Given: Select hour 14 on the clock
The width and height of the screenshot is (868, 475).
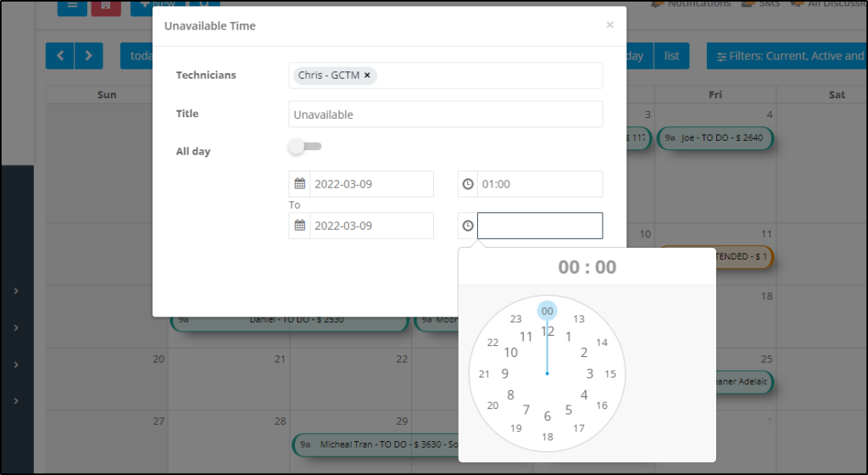Looking at the screenshot, I should pyautogui.click(x=602, y=342).
